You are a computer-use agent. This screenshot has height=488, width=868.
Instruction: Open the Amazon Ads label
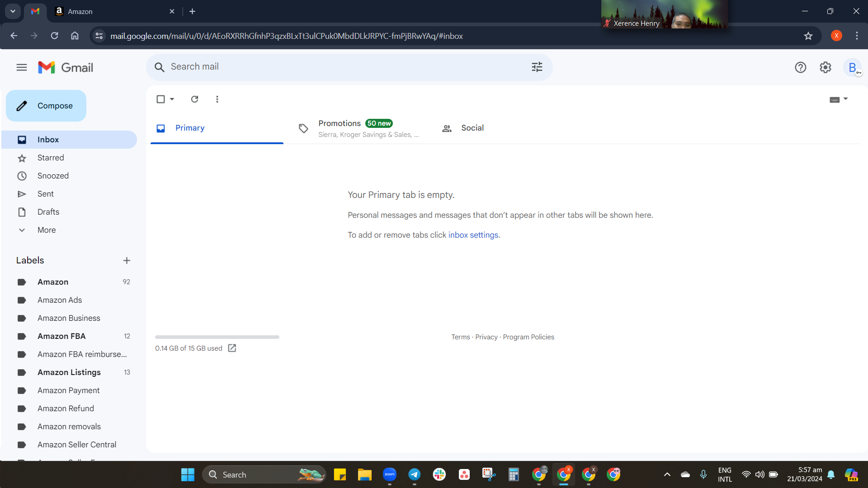coord(69,300)
